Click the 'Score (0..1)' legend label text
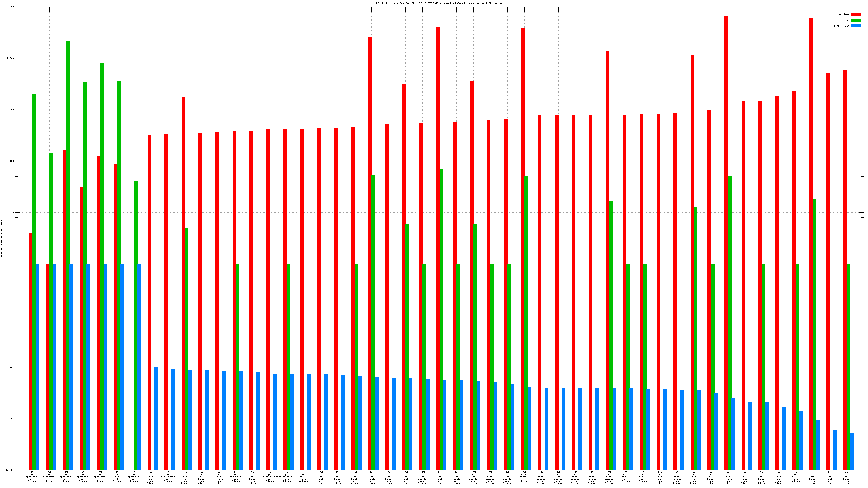The image size is (868, 488). [x=840, y=26]
